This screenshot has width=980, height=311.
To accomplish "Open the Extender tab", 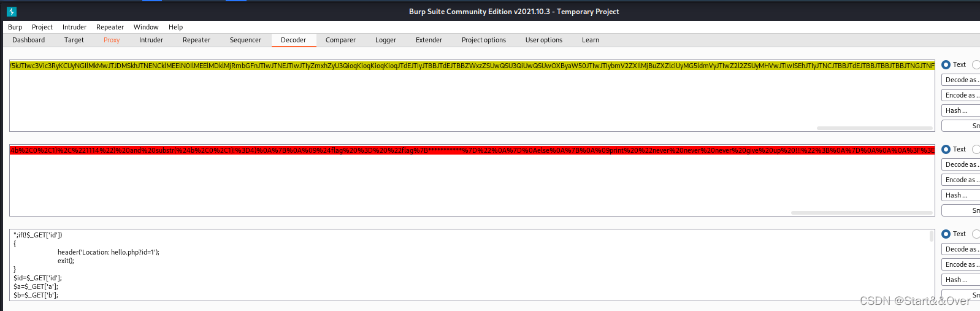I will 429,40.
